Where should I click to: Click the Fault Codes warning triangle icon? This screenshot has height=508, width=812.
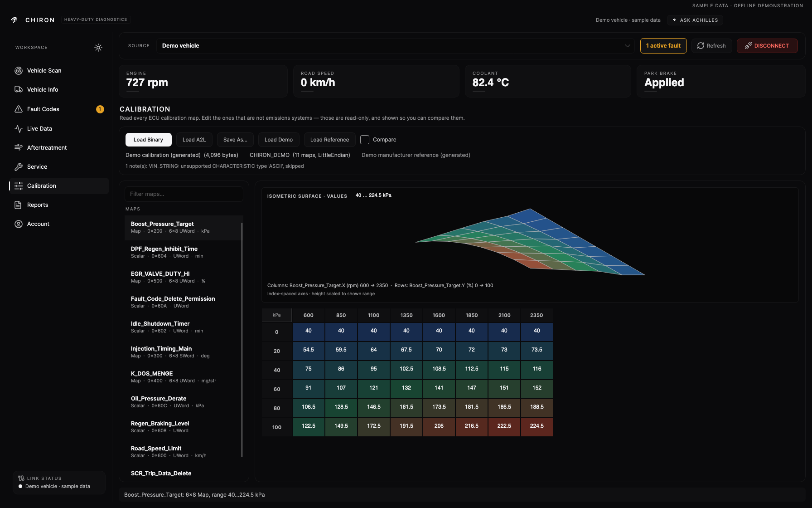point(19,109)
